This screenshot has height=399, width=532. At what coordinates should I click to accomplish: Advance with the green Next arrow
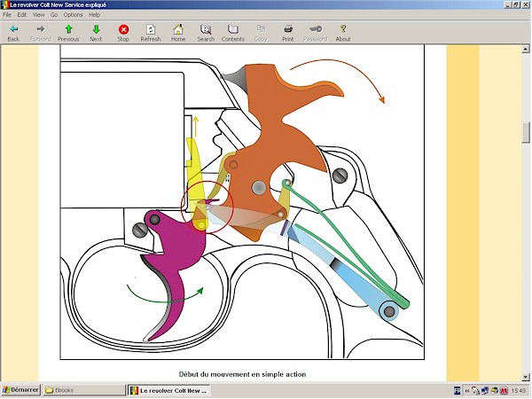(x=96, y=33)
